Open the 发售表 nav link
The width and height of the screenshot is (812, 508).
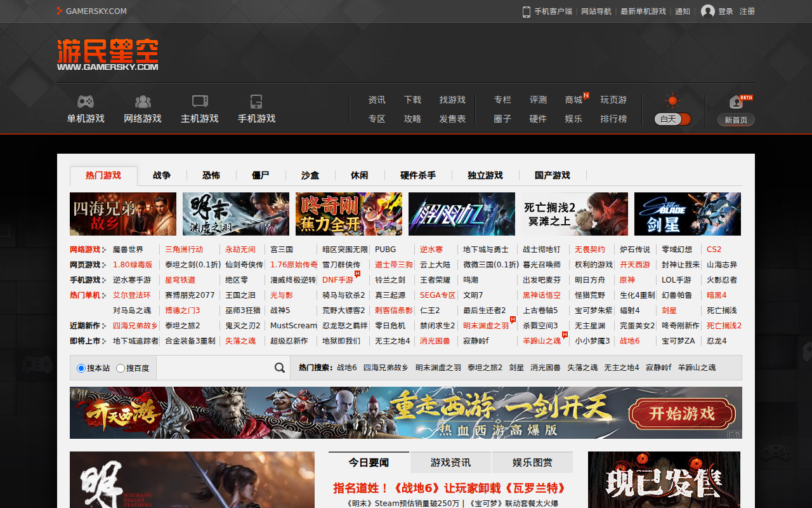click(452, 119)
